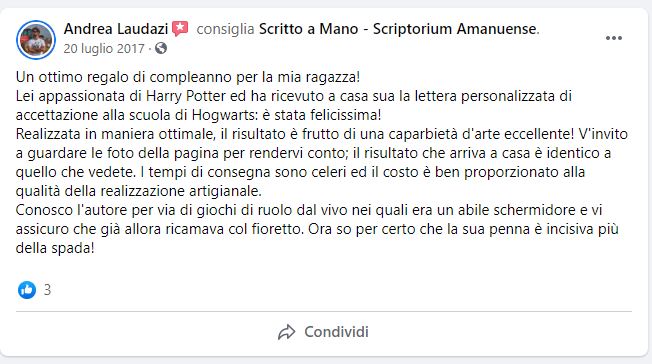Click the blue like reaction icon
Viewport: 652px width, 364px height.
[x=27, y=290]
